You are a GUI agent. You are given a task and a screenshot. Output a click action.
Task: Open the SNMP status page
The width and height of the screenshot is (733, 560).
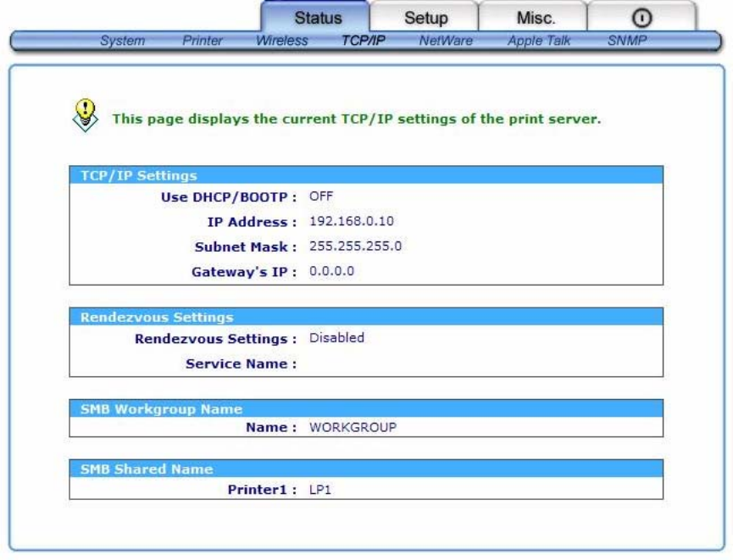point(627,41)
